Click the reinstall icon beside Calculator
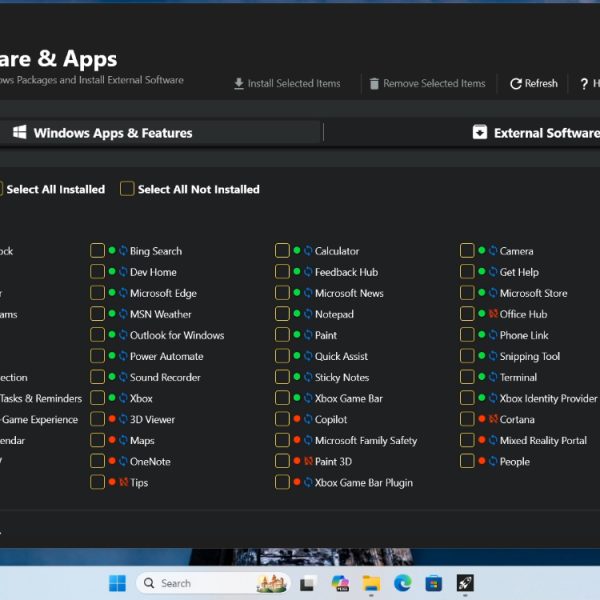The width and height of the screenshot is (600, 600). tap(308, 251)
